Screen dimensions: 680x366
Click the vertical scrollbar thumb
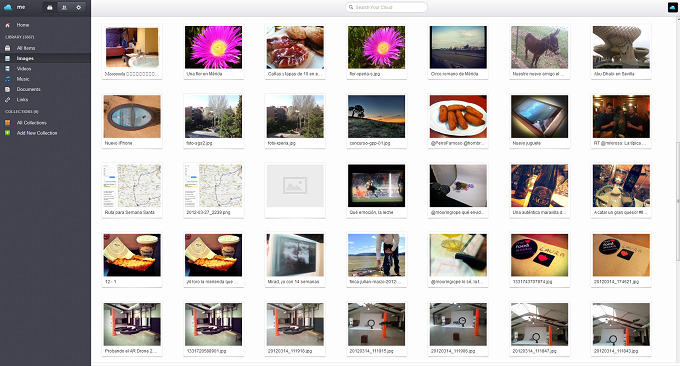coord(678,202)
